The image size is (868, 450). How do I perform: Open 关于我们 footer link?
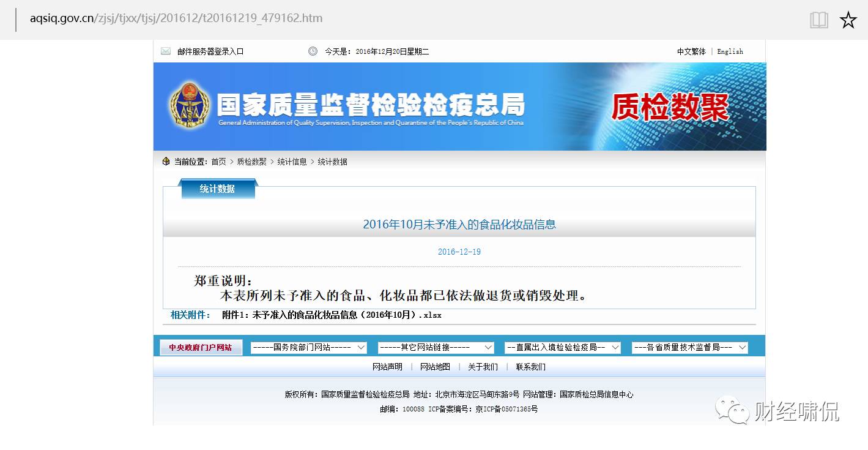pos(483,367)
